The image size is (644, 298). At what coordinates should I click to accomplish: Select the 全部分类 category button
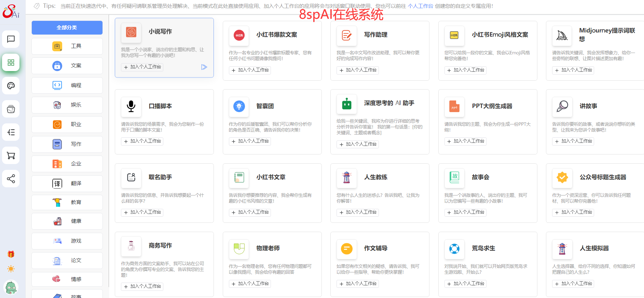pyautogui.click(x=67, y=28)
